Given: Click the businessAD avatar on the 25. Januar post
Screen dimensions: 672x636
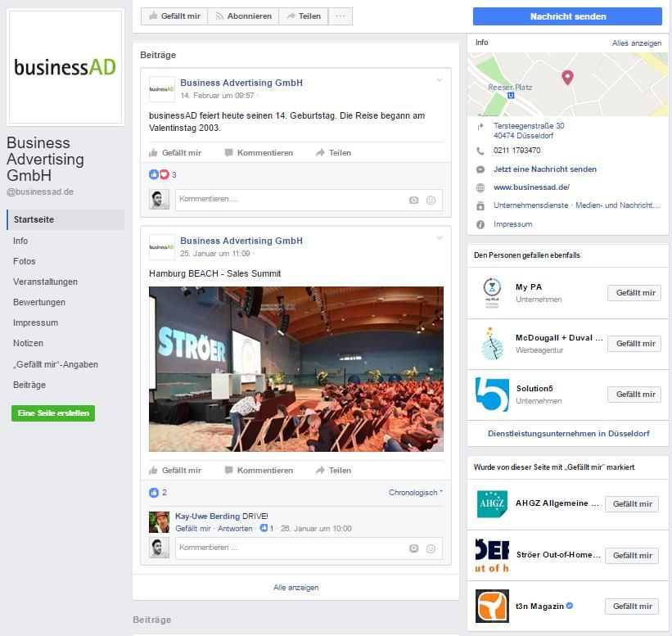Looking at the screenshot, I should [x=161, y=247].
